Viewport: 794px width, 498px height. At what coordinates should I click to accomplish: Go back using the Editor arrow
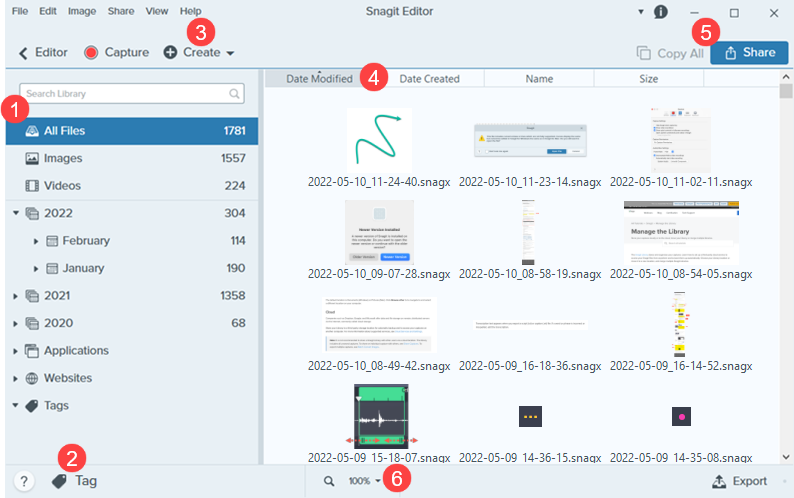pyautogui.click(x=23, y=53)
